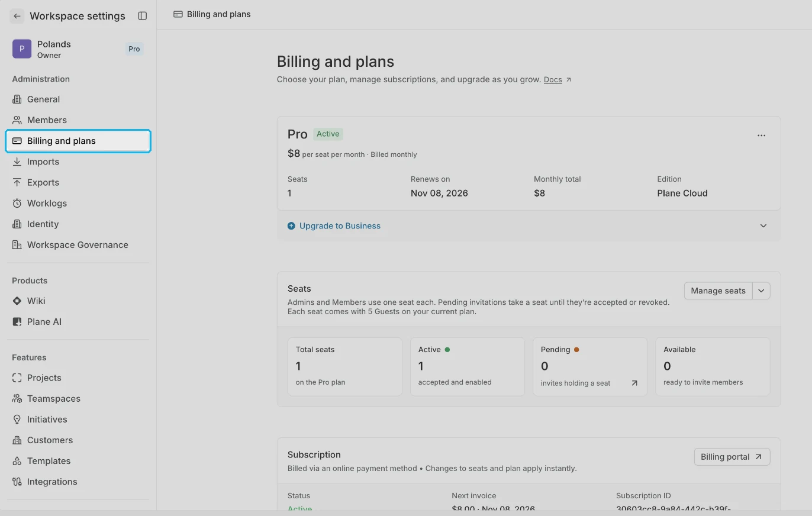
Task: Click the Total seats card
Action: click(345, 367)
